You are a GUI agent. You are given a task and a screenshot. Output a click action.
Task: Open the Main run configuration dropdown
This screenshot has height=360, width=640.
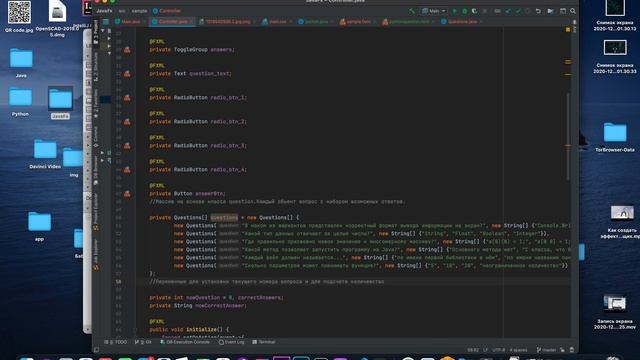click(x=434, y=11)
